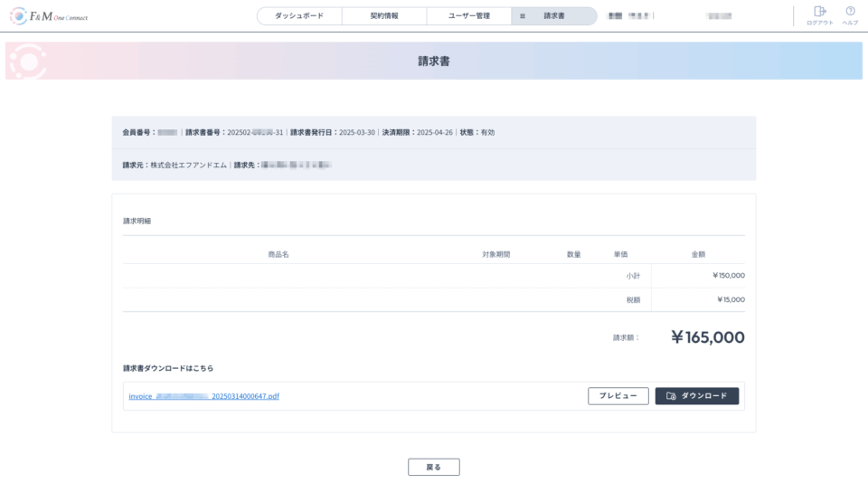This screenshot has height=502, width=868.
Task: Click the 商品名 column header
Action: tap(278, 254)
